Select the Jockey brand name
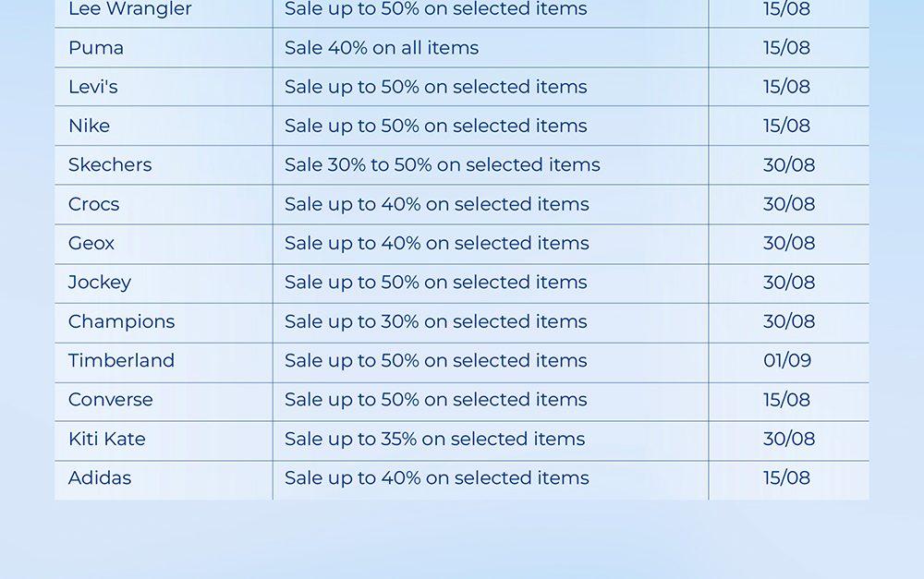The height and width of the screenshot is (579, 924). point(100,283)
